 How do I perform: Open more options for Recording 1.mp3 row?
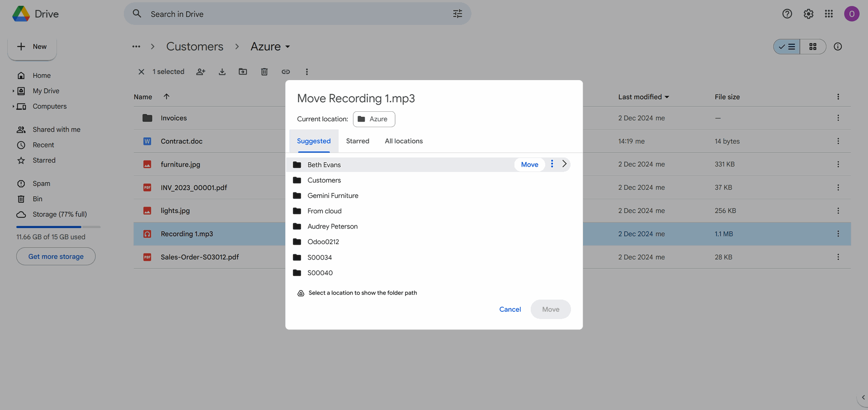click(x=838, y=234)
